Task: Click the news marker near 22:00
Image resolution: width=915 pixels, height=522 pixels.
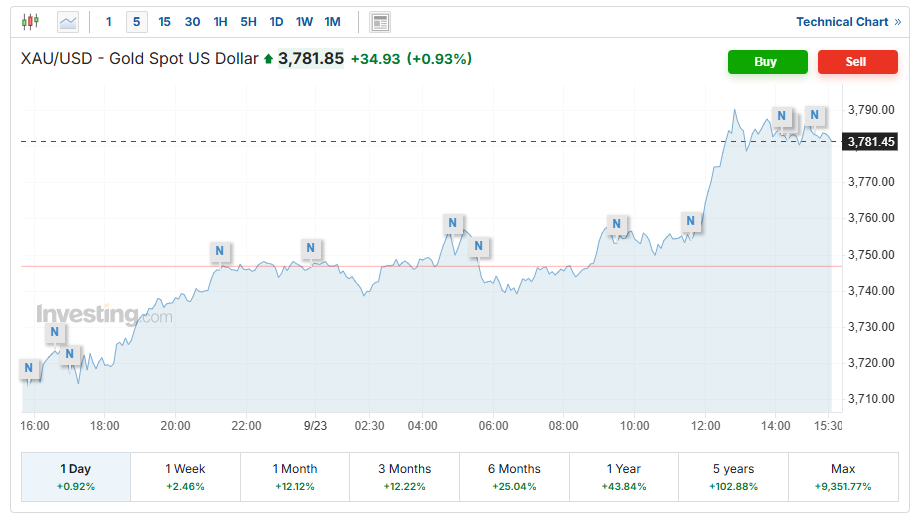Action: pos(220,250)
